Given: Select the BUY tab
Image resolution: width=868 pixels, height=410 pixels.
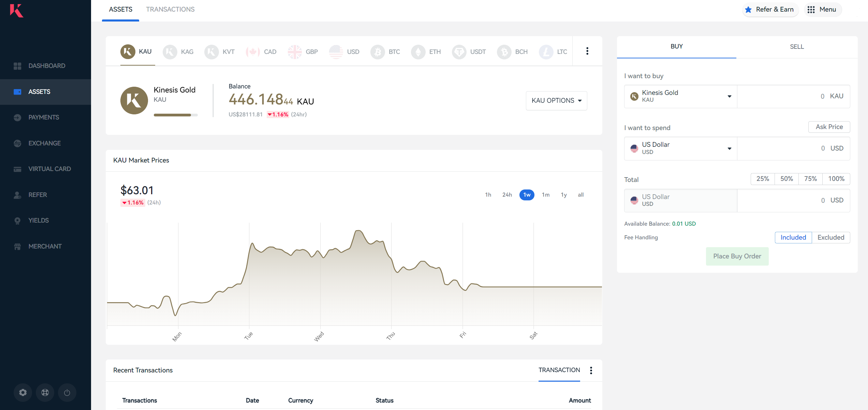Looking at the screenshot, I should pos(677,47).
